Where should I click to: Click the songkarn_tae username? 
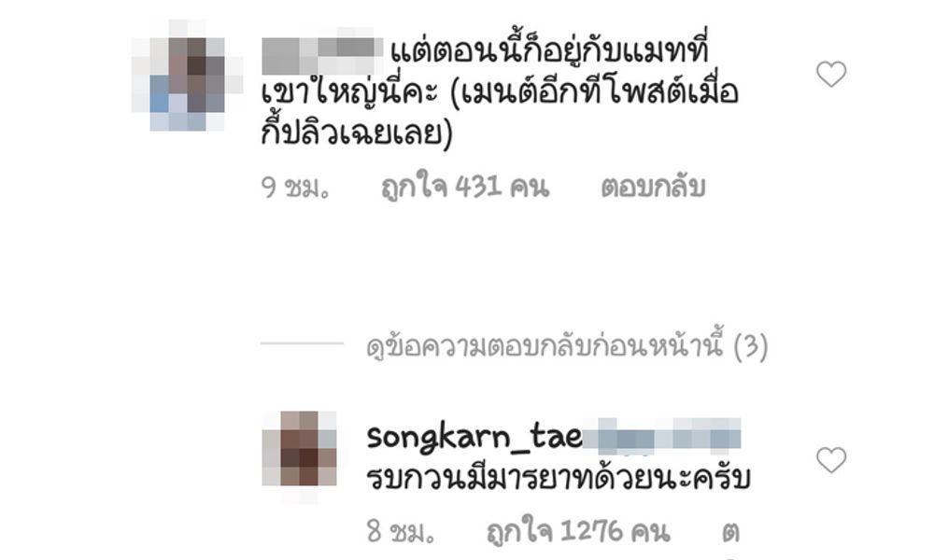[x=474, y=438]
